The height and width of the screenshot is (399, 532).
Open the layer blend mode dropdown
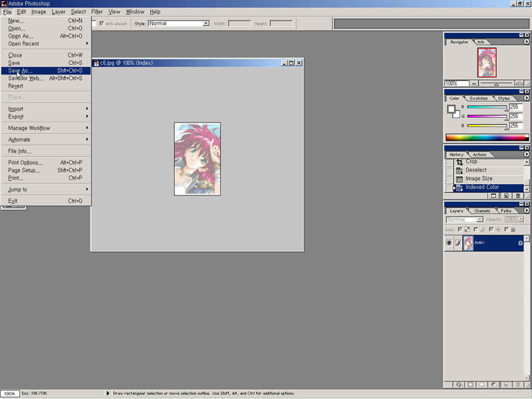(x=464, y=219)
